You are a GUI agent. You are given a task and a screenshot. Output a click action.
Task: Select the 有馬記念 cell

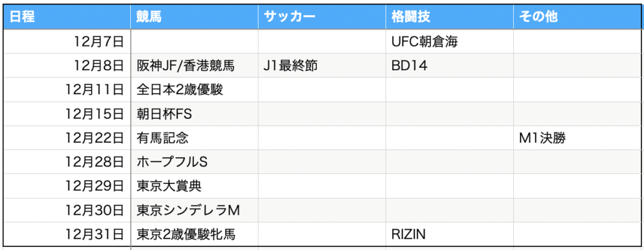(x=194, y=138)
